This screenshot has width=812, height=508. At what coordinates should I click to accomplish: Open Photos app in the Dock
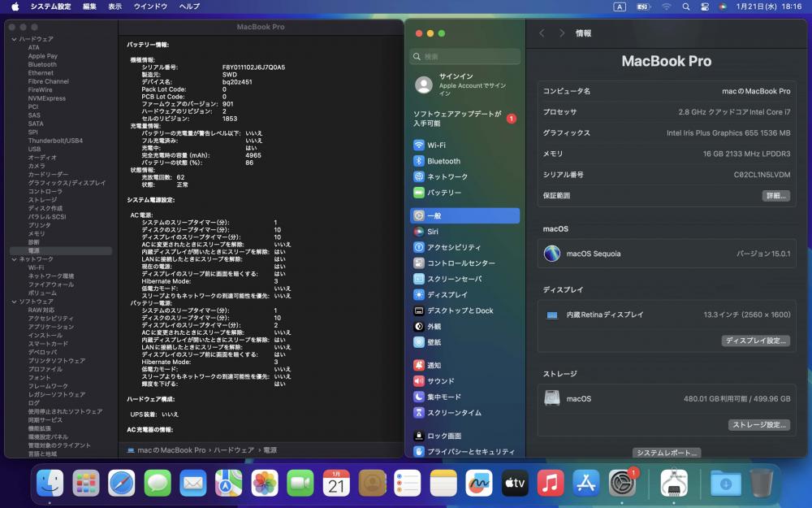click(264, 483)
